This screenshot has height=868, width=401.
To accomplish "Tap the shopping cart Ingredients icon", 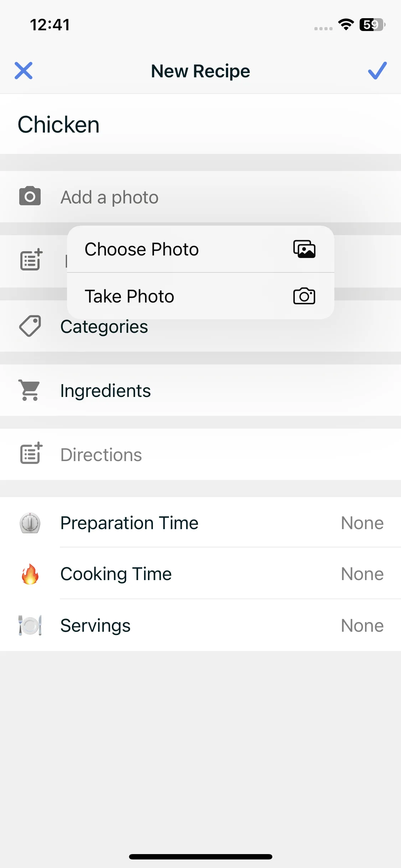I will 30,391.
